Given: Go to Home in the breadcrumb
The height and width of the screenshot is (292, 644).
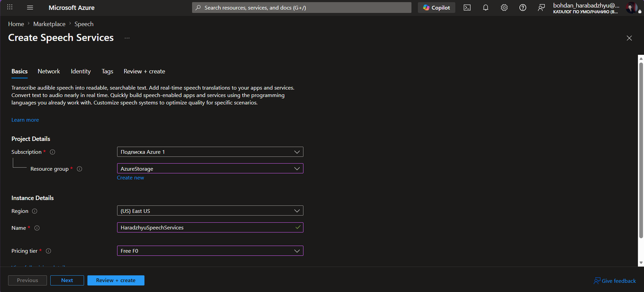Looking at the screenshot, I should point(16,24).
